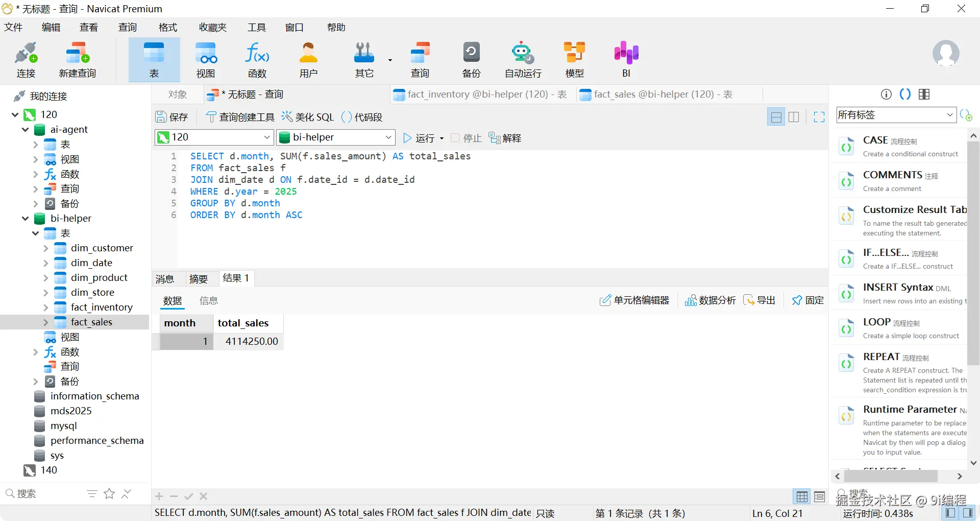Image resolution: width=980 pixels, height=521 pixels.
Task: Explain the query with 解释
Action: [505, 138]
